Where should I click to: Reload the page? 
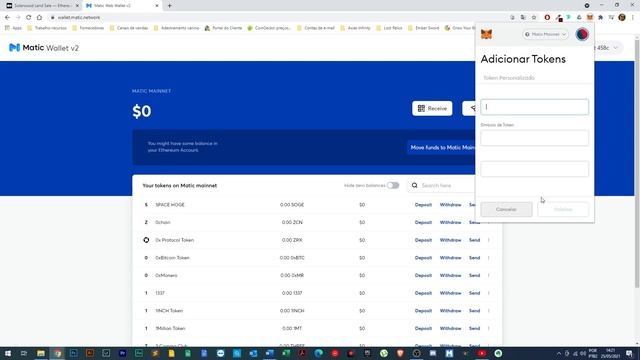[x=29, y=18]
